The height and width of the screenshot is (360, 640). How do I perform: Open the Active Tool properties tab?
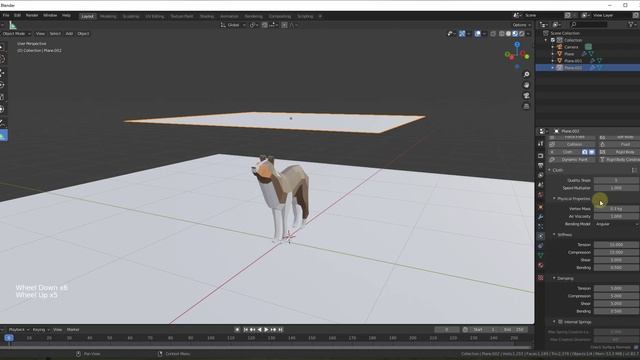click(540, 144)
